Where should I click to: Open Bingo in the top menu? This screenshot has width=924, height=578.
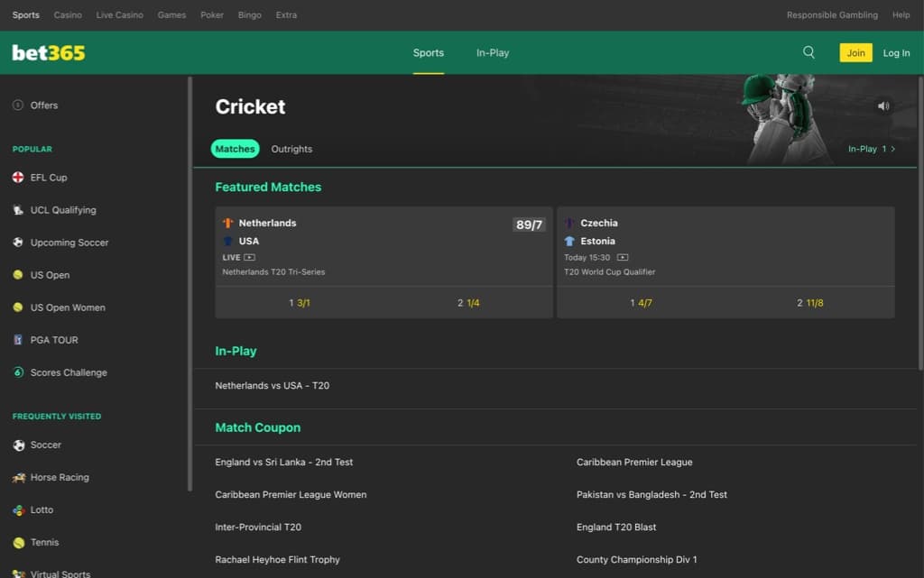[x=250, y=14]
